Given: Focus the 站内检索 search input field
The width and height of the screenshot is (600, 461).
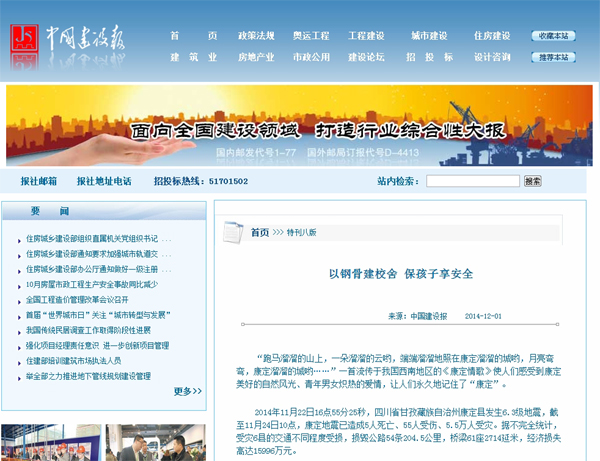Looking at the screenshot, I should [472, 181].
